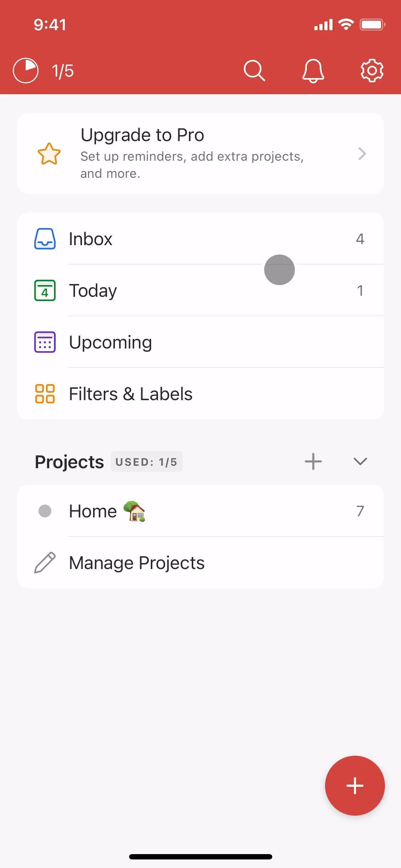Open settings via the gear icon
The width and height of the screenshot is (401, 868).
[372, 71]
